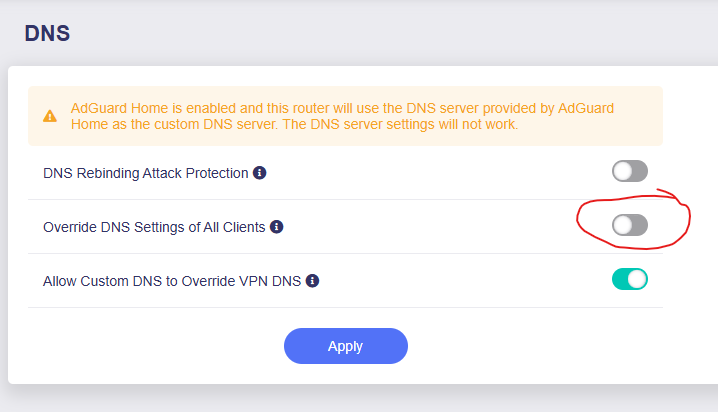718x412 pixels.
Task: Click info icon beside DNS Rebinding Attack Protection
Action: [x=259, y=173]
